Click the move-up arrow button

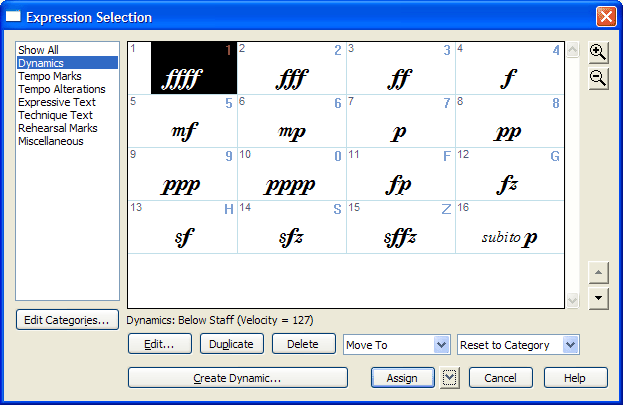(598, 273)
